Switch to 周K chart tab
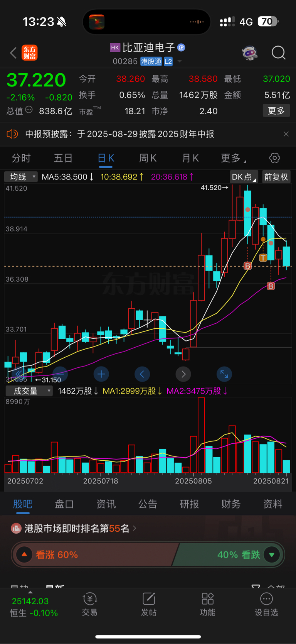Image resolution: width=296 pixels, height=644 pixels. coord(148,158)
